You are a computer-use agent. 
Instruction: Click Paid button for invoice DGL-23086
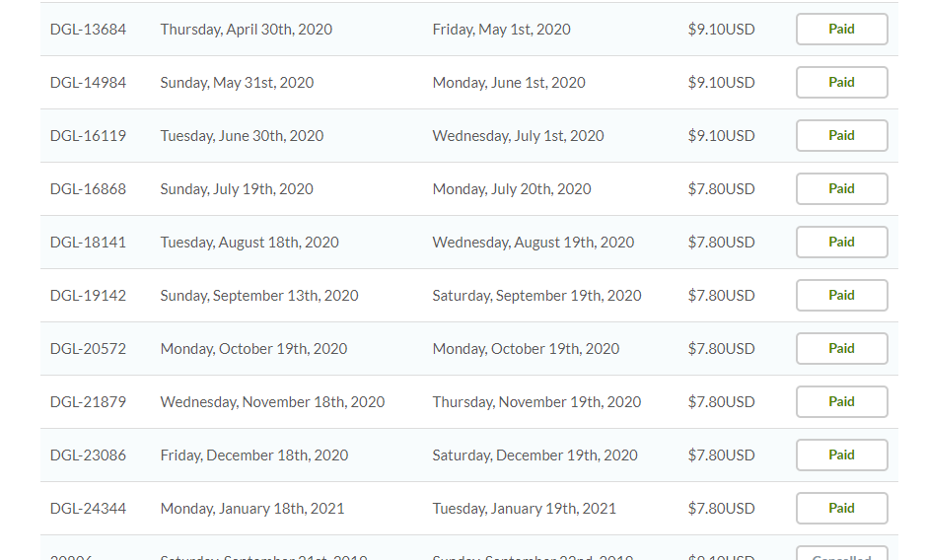tap(841, 455)
